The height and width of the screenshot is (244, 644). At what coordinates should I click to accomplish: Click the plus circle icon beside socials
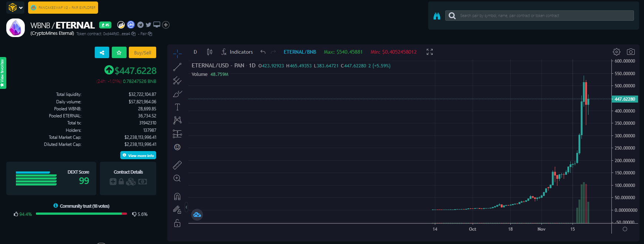[166, 25]
